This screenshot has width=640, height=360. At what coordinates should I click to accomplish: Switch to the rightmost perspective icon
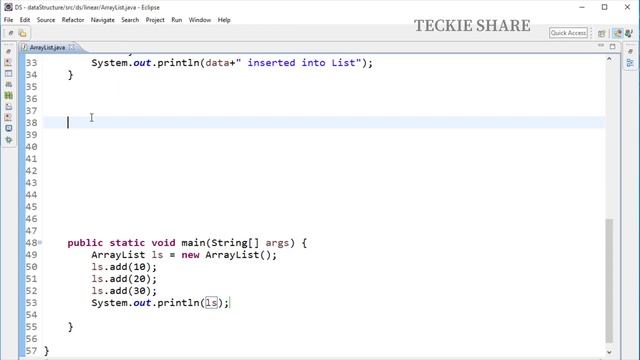pos(629,33)
